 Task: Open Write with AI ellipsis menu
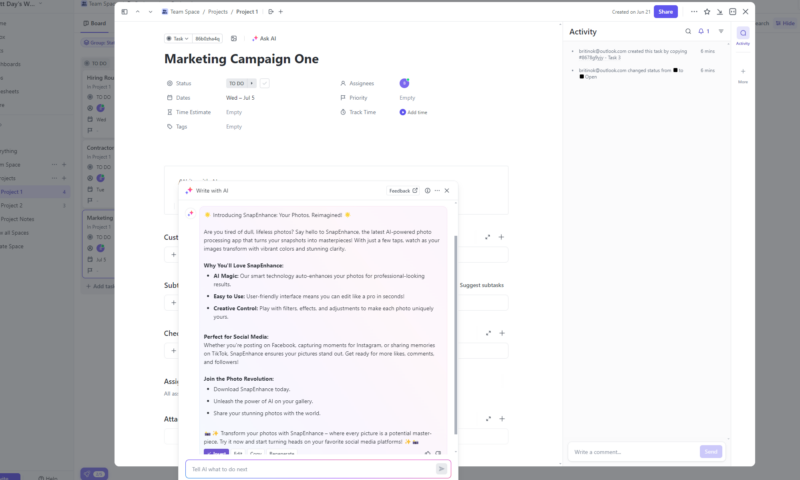(x=437, y=191)
